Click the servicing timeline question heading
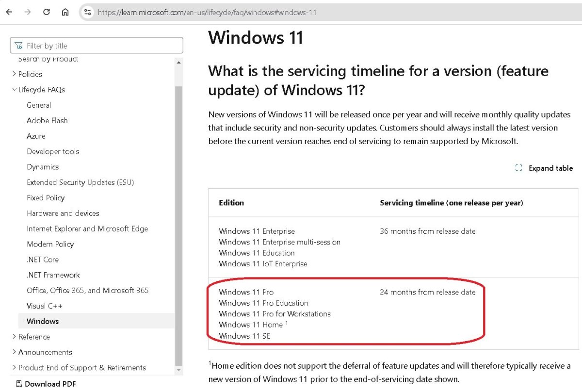Image resolution: width=582 pixels, height=392 pixels. click(378, 80)
